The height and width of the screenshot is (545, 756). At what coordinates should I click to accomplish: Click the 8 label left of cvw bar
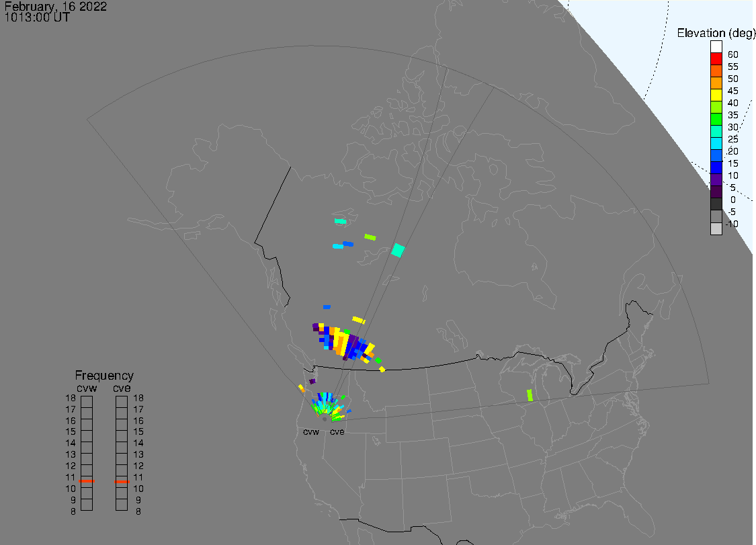pos(73,511)
